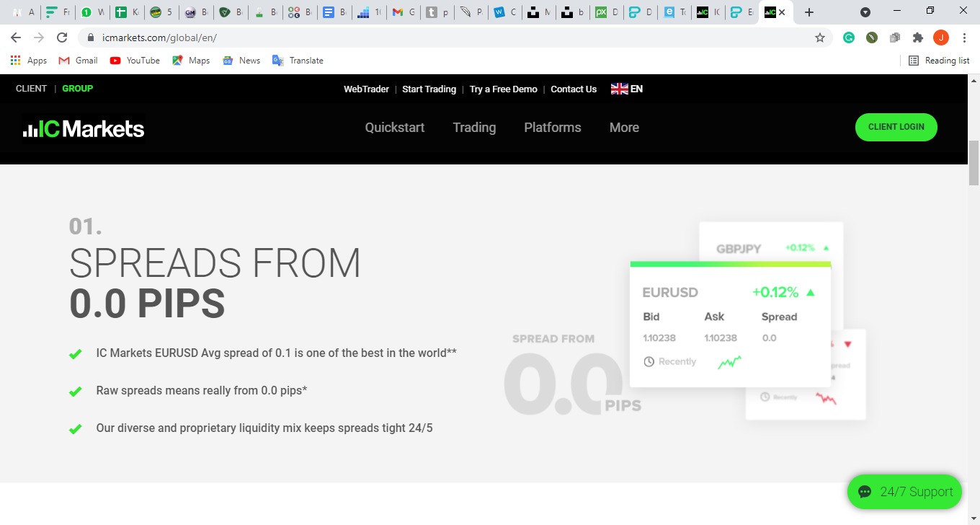Click the grey extension icon beside the puzzle icon
980x525 pixels.
[895, 37]
